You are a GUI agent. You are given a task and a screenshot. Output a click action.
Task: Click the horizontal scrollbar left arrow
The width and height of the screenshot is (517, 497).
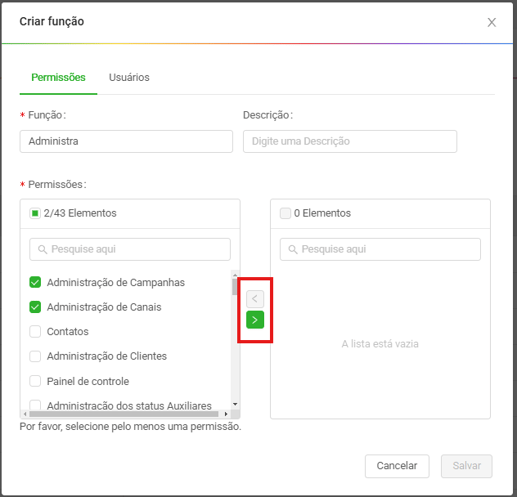tap(25, 414)
